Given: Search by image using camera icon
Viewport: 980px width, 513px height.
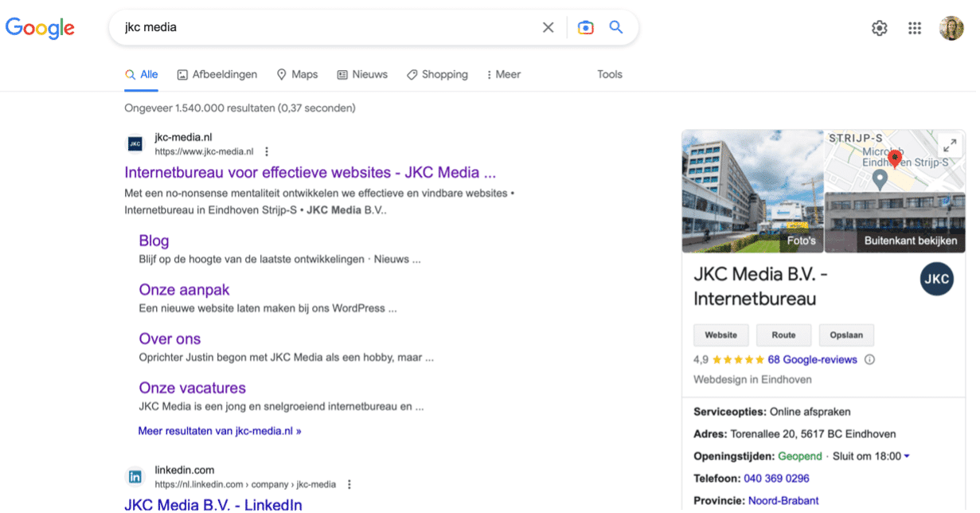Looking at the screenshot, I should pos(585,27).
